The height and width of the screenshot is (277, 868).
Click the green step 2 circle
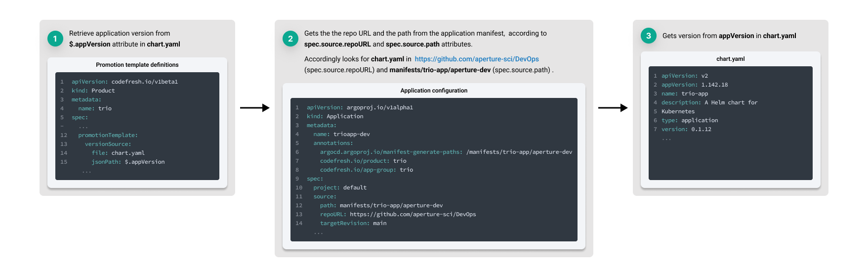[x=290, y=39]
